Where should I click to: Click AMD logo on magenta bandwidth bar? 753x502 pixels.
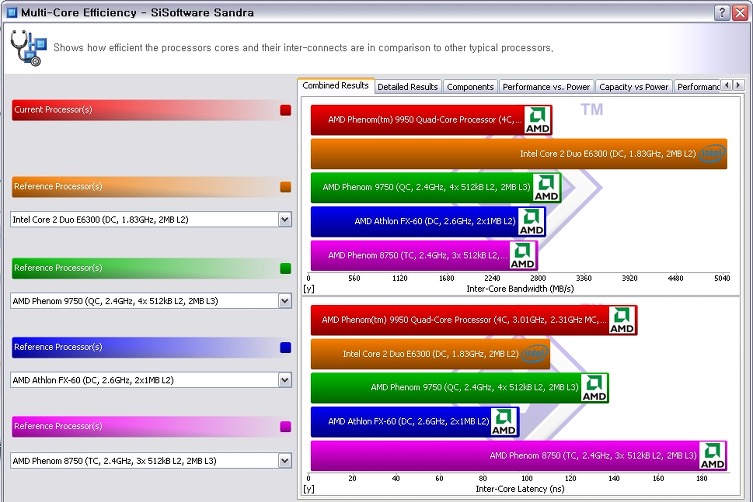click(x=522, y=256)
